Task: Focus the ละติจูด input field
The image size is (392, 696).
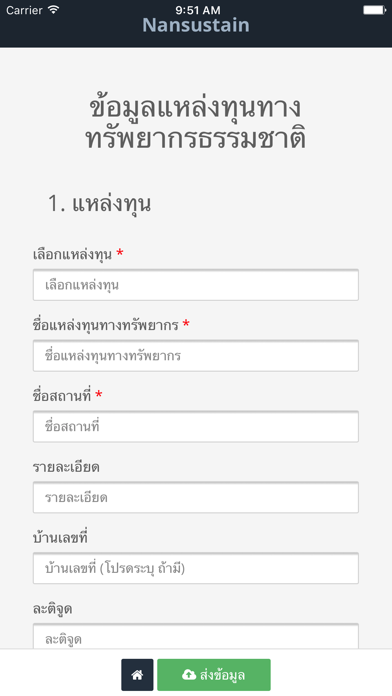Action: (196, 637)
